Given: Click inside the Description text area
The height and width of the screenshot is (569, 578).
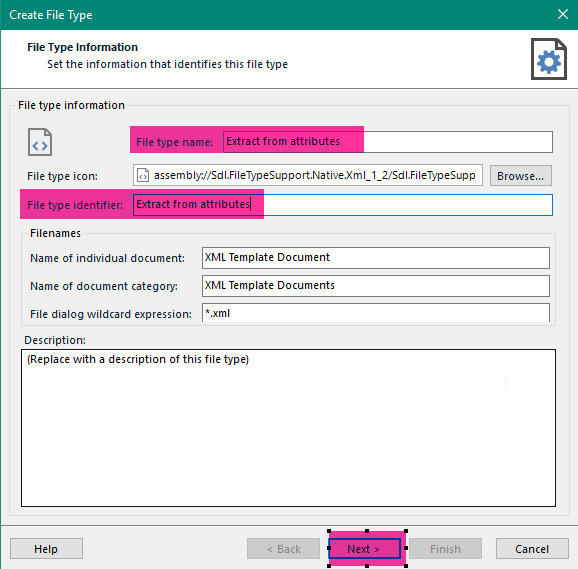Looking at the screenshot, I should coord(288,428).
